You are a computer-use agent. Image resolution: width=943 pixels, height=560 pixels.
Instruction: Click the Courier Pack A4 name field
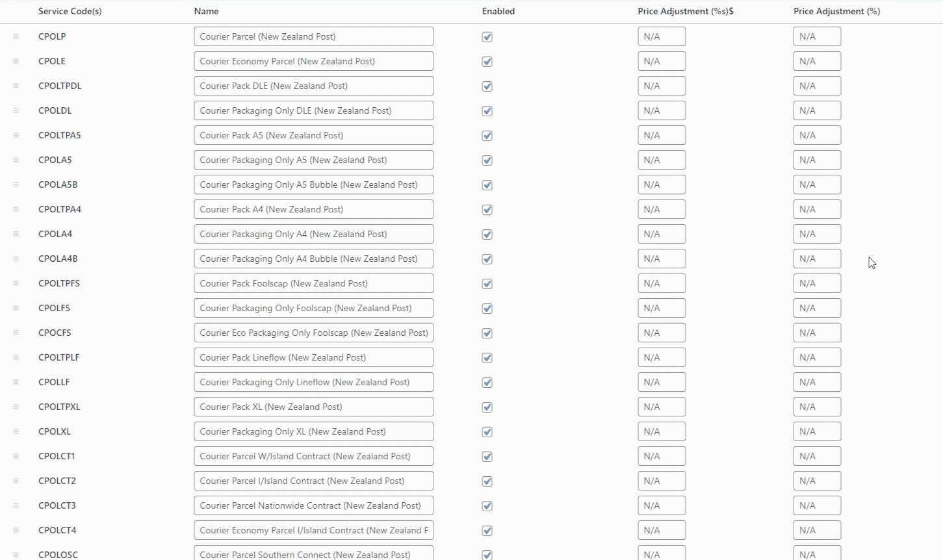[x=314, y=209]
